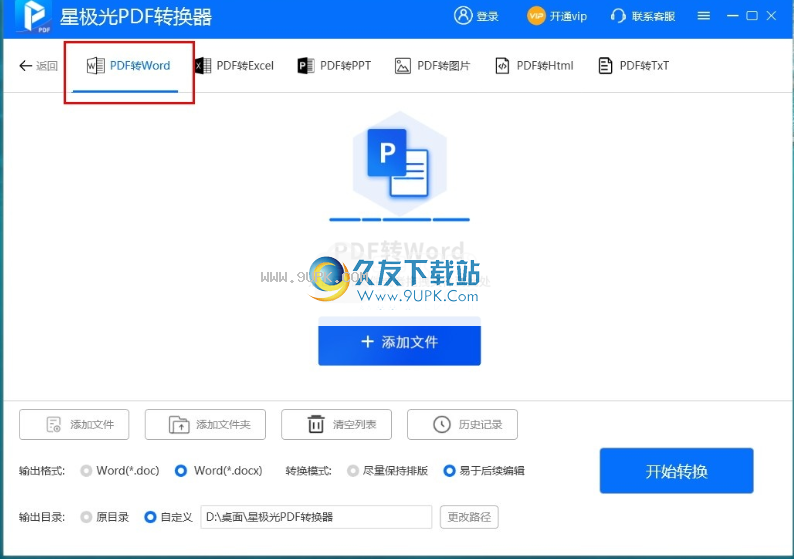Click the 开通vip text link
Viewport: 794px width, 559px height.
point(568,17)
